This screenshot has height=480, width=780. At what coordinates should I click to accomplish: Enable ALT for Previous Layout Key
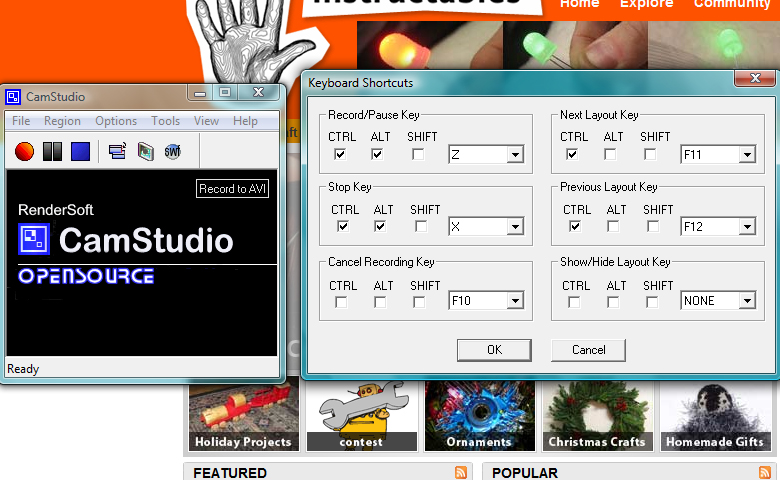coord(613,226)
